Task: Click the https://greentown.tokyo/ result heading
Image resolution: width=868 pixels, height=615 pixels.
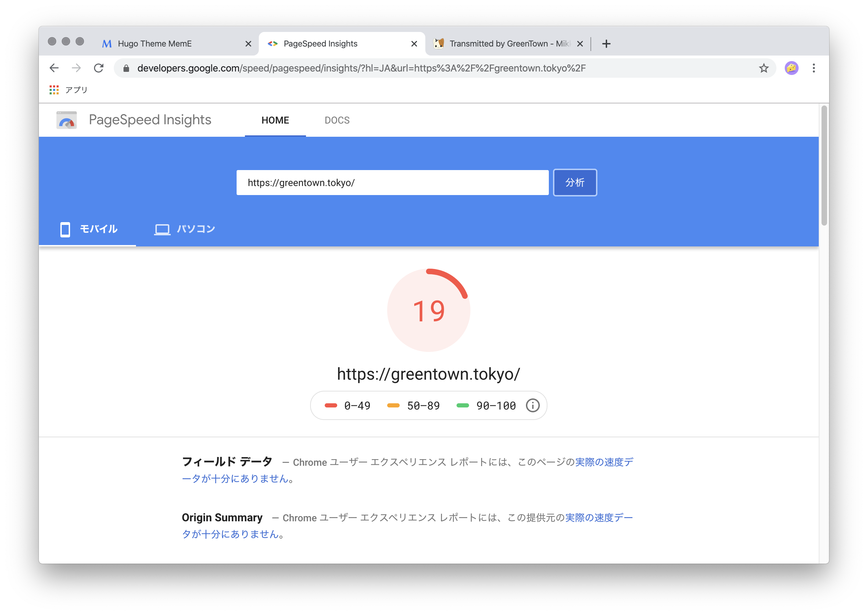Action: [428, 374]
